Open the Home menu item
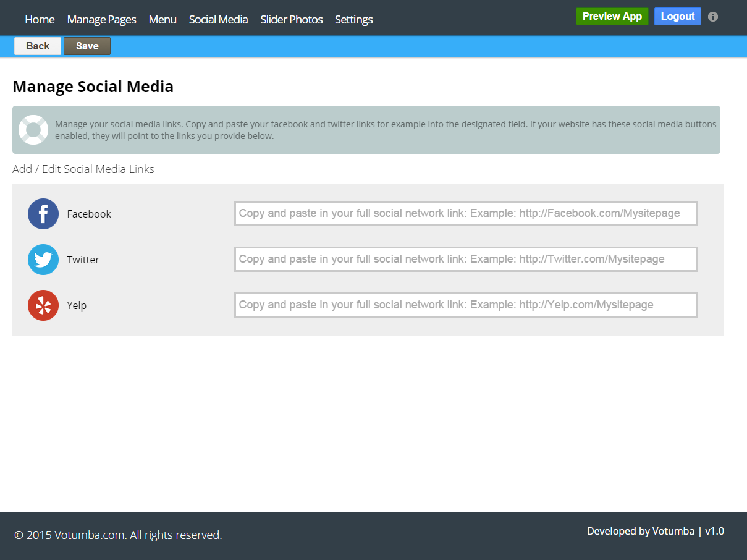 [x=40, y=20]
